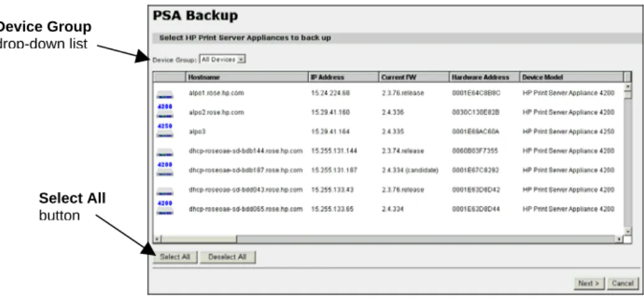
Task: Select hostname dhcp-roseoae-sd-bdb144.rose.hp.com
Action: 246,151
